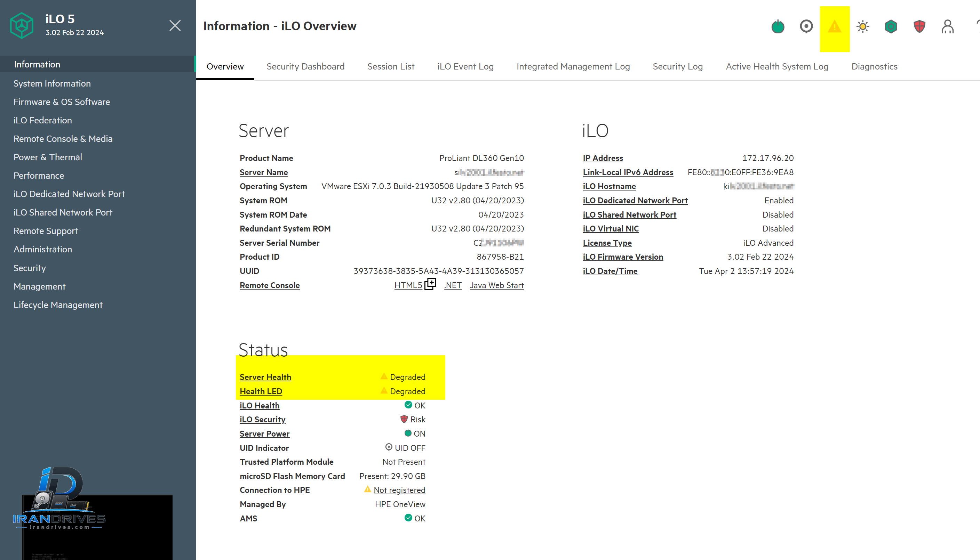The width and height of the screenshot is (980, 560).
Task: Open the user account icon in header
Action: pos(948,26)
